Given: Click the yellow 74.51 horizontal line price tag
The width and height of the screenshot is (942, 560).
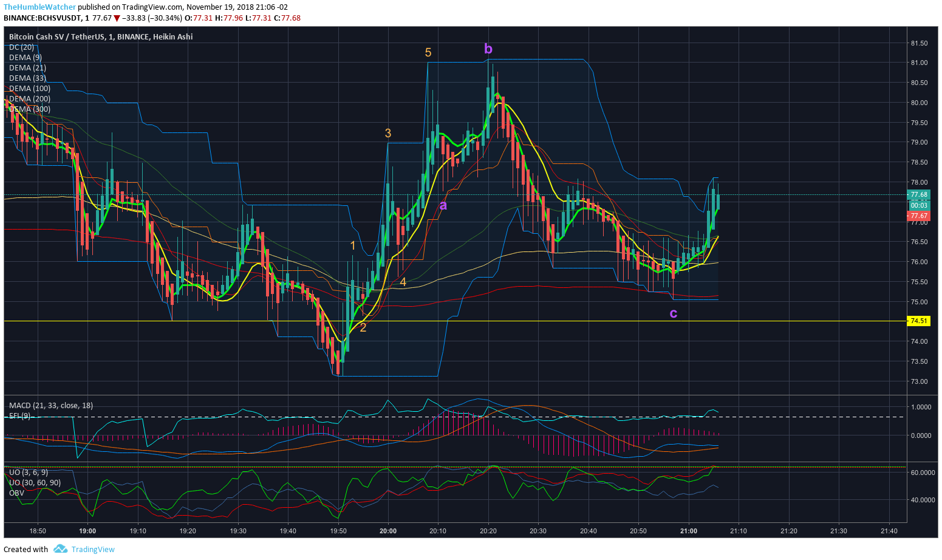Looking at the screenshot, I should click(x=918, y=321).
